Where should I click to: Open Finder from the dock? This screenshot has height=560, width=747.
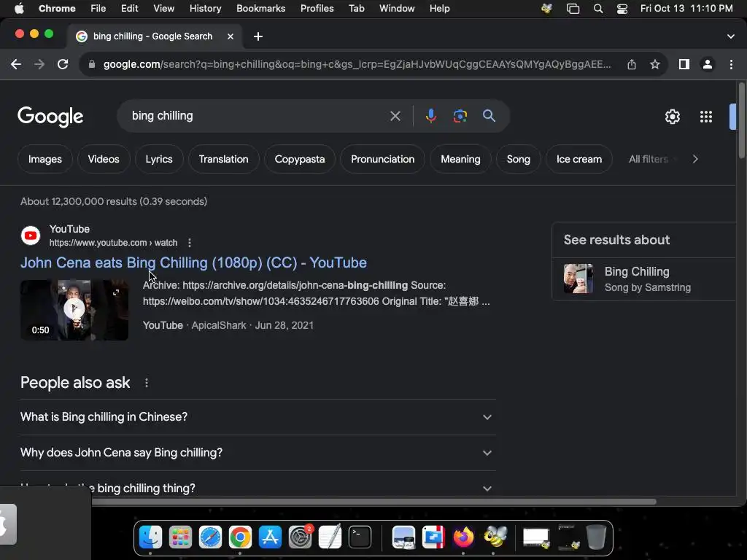(150, 537)
